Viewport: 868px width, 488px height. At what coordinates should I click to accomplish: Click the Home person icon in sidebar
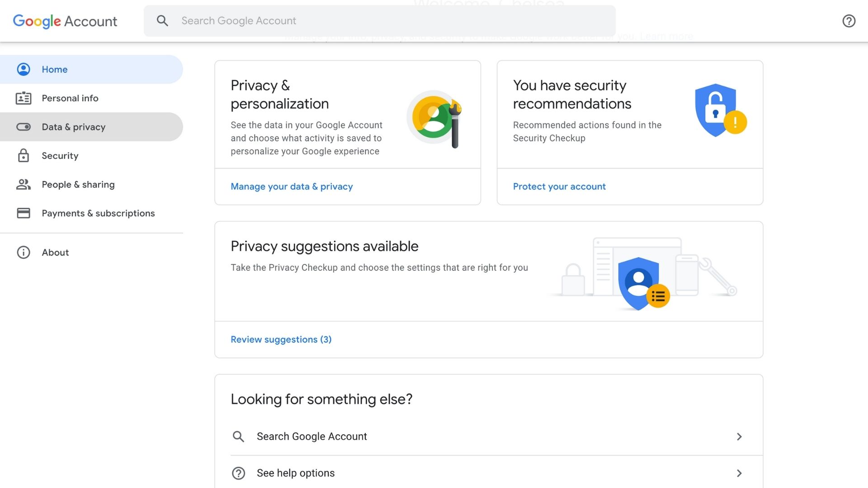(x=24, y=69)
